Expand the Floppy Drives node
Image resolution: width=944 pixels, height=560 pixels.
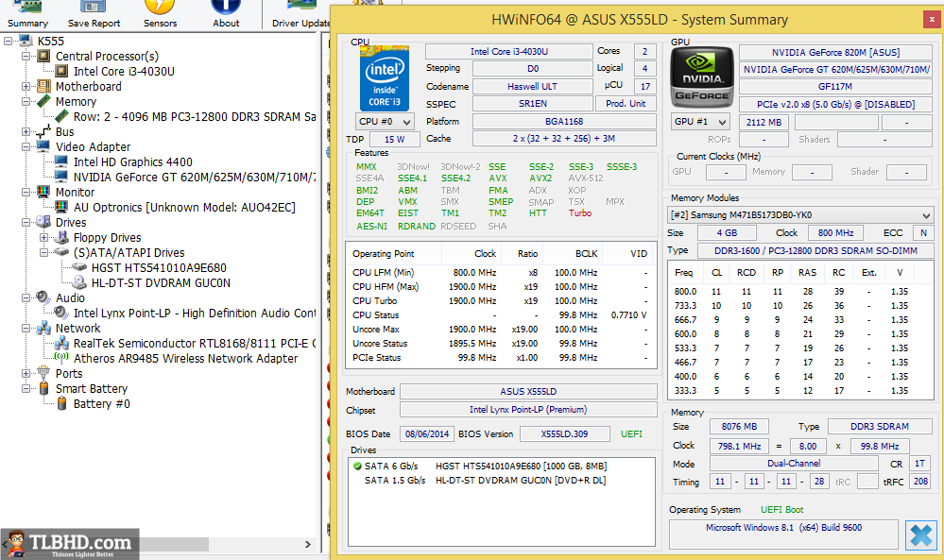click(44, 237)
